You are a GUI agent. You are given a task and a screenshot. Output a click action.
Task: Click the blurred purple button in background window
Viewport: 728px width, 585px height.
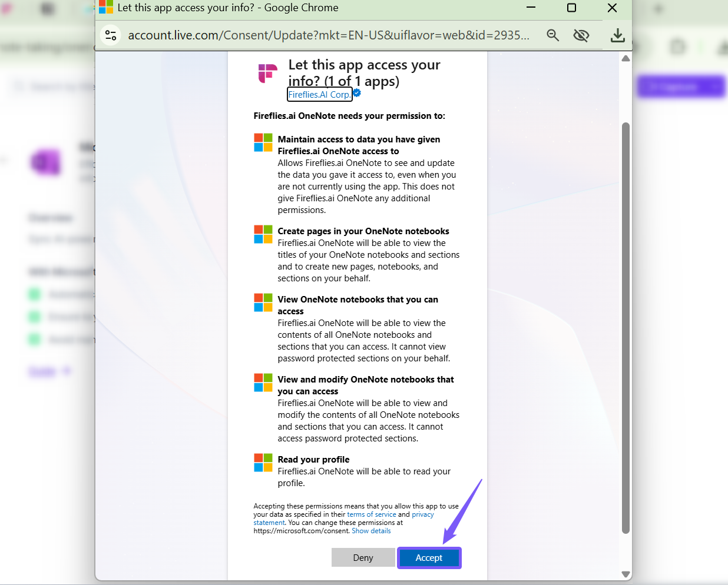tap(680, 87)
